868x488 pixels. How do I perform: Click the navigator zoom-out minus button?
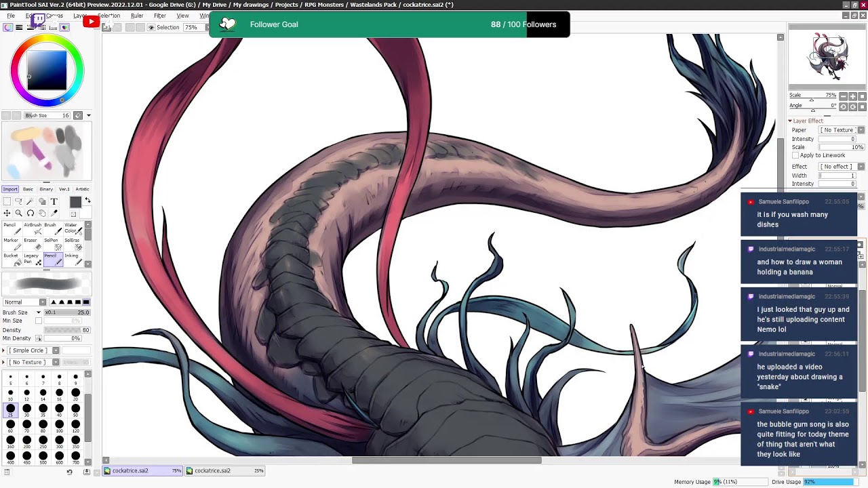(x=843, y=96)
